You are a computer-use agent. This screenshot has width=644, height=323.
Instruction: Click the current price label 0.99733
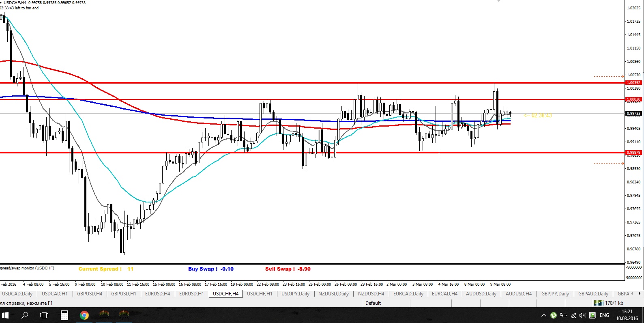(x=633, y=114)
